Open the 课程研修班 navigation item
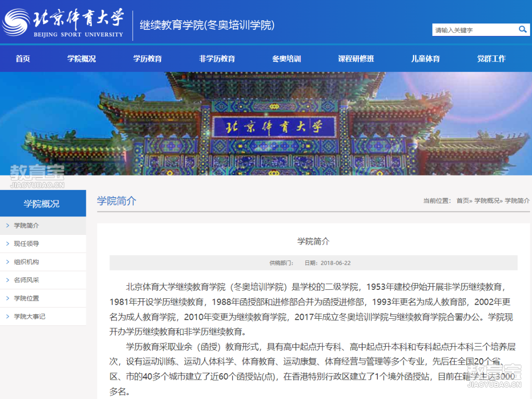 pyautogui.click(x=356, y=59)
